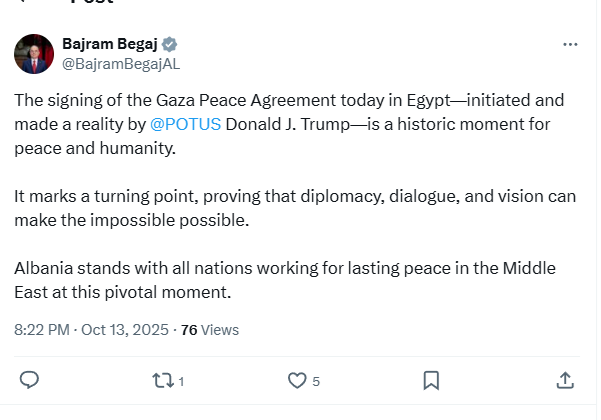
Task: Follow the @POTUS mention link
Action: 185,126
